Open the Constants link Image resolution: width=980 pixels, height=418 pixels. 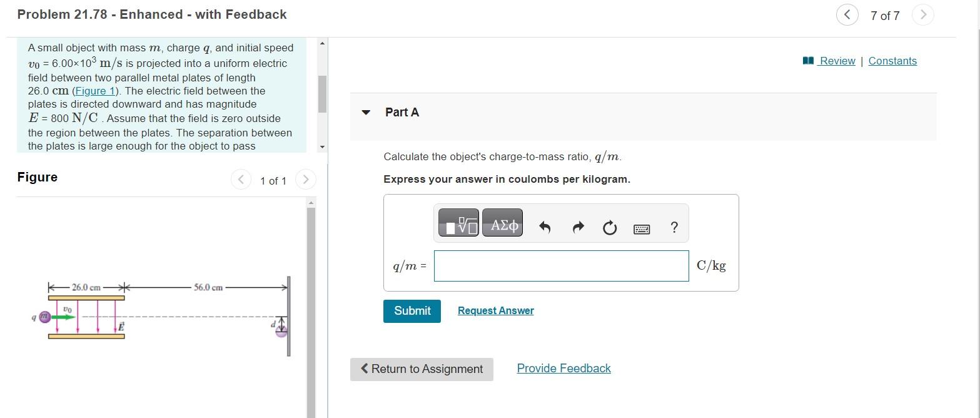tap(892, 61)
